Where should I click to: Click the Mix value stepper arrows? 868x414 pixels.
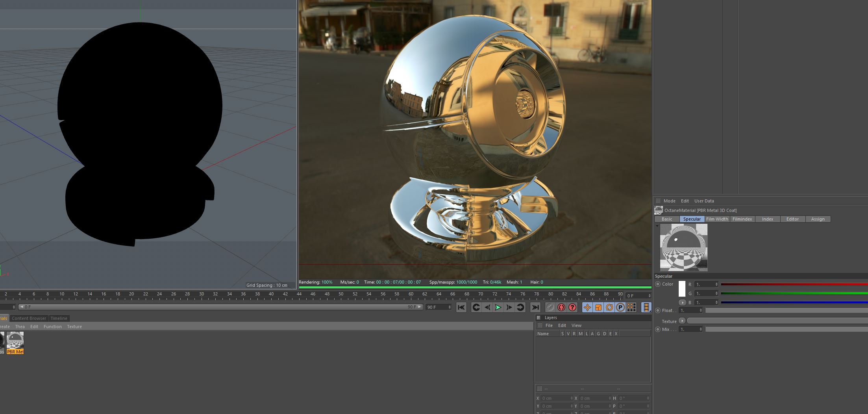tap(701, 329)
